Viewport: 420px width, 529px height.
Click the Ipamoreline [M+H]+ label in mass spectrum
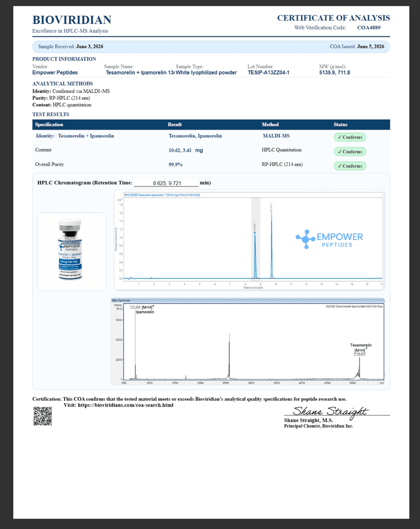tap(145, 310)
